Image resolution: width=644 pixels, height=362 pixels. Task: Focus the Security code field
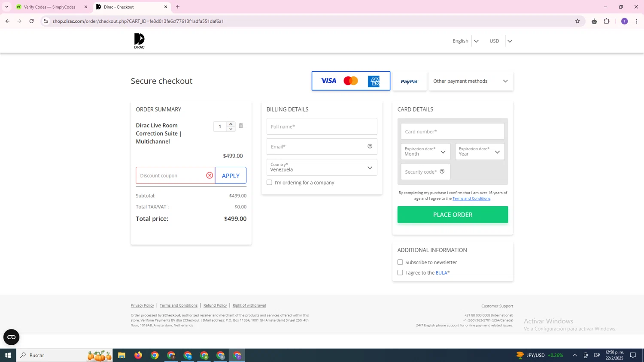(x=425, y=172)
